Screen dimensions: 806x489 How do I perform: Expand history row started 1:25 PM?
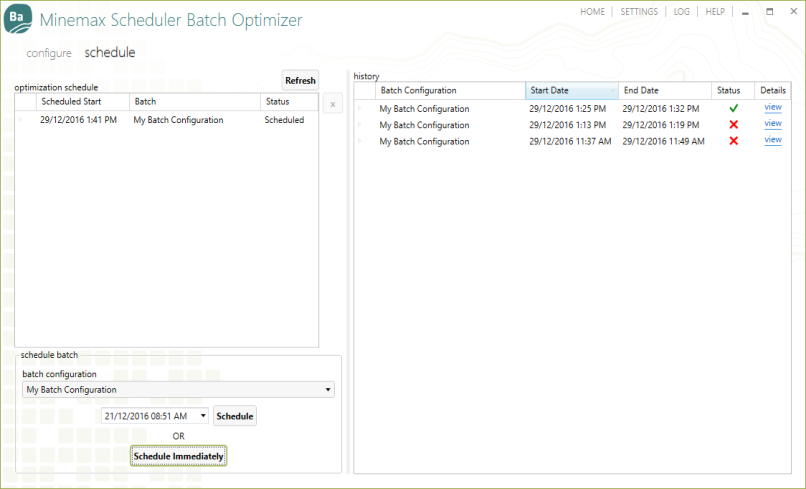click(x=360, y=108)
